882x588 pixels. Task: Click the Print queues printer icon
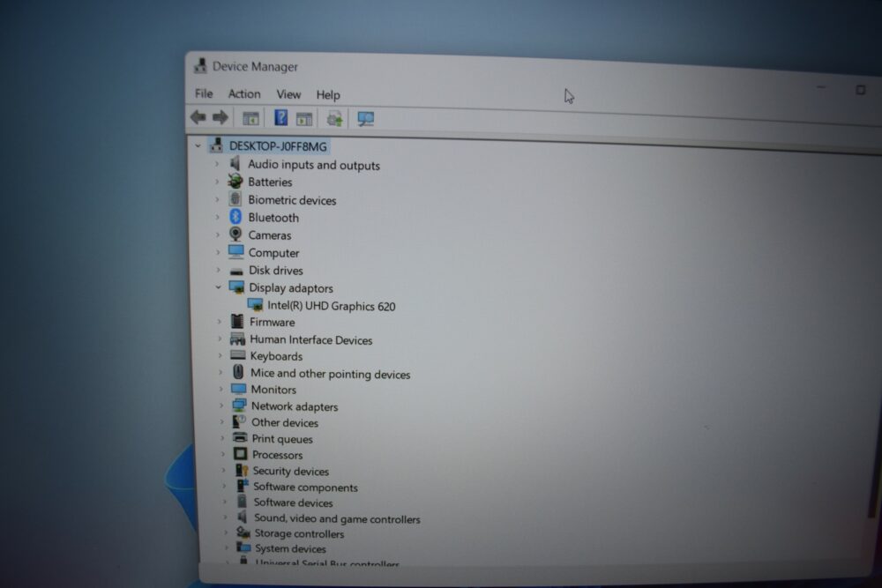click(240, 437)
